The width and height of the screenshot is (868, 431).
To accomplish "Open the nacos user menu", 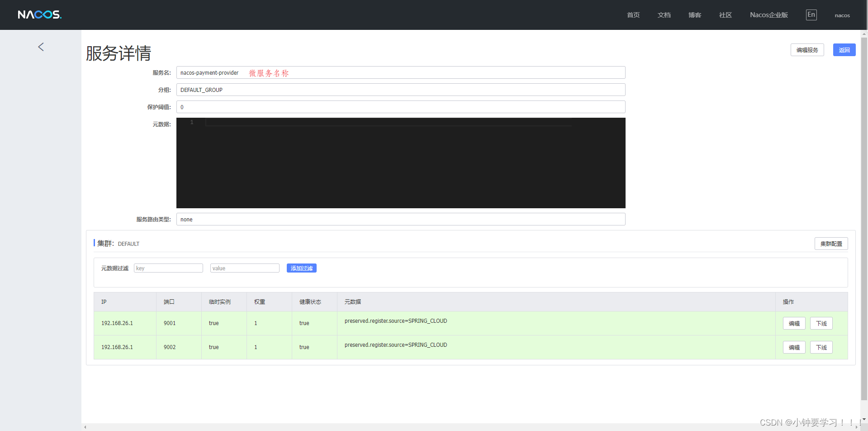I will (842, 15).
